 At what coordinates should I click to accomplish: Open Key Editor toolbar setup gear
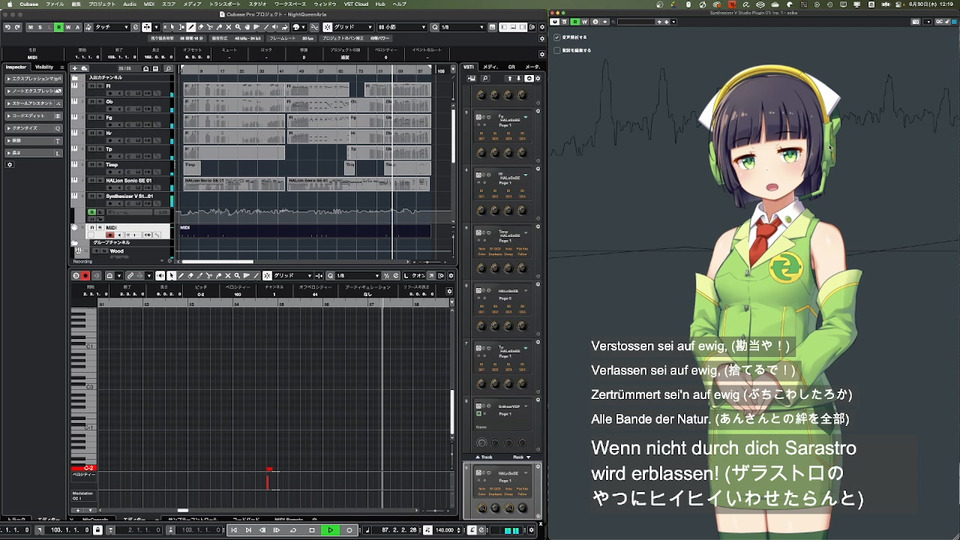point(451,276)
